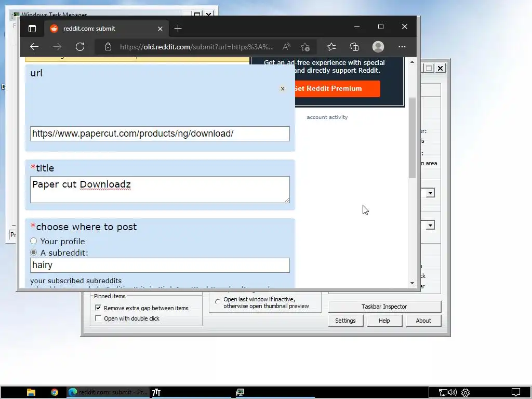
Task: Select Open last window if inactive option
Action: click(218, 301)
